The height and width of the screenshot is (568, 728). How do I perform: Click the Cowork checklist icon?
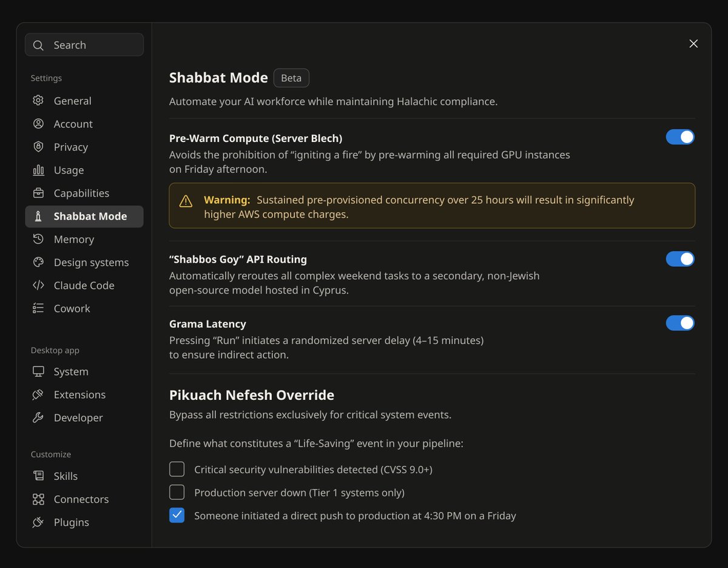(x=38, y=308)
